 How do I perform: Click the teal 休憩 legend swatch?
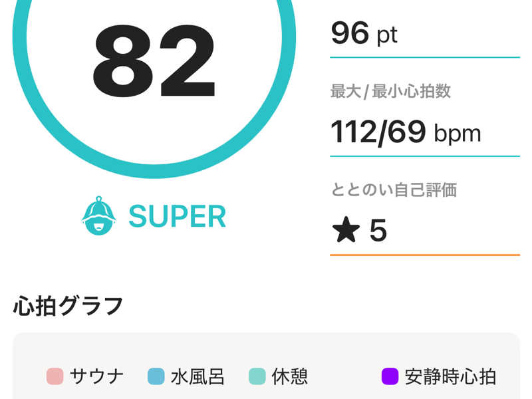click(257, 376)
